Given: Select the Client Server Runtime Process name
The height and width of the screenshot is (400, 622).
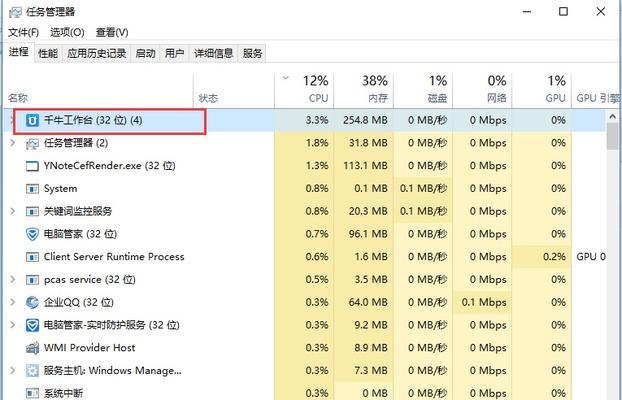Looking at the screenshot, I should pyautogui.click(x=114, y=257).
